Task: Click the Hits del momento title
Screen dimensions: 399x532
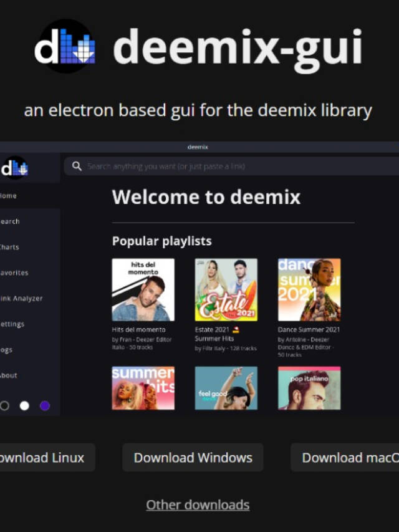Action: (139, 330)
